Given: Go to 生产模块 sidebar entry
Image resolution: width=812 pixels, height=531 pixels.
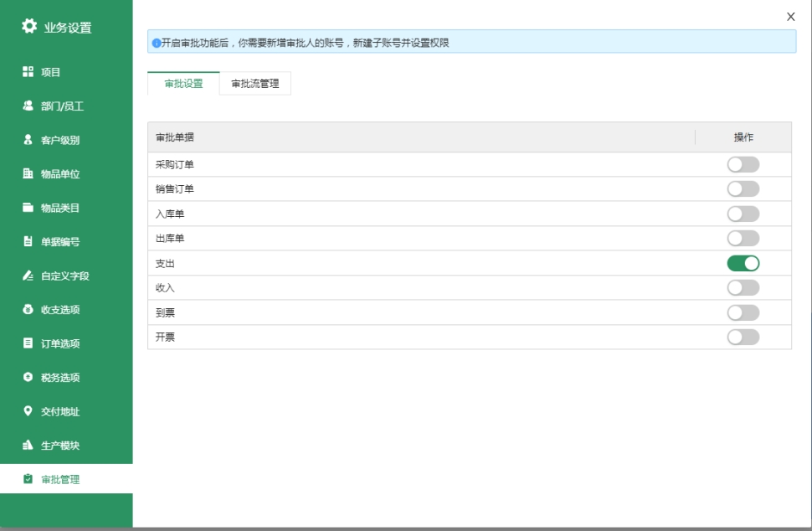Looking at the screenshot, I should (x=60, y=446).
